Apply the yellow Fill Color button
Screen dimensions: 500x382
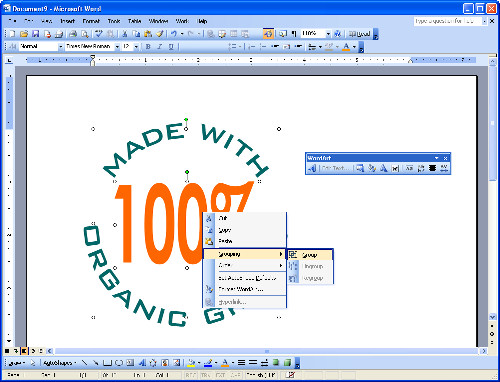click(191, 363)
